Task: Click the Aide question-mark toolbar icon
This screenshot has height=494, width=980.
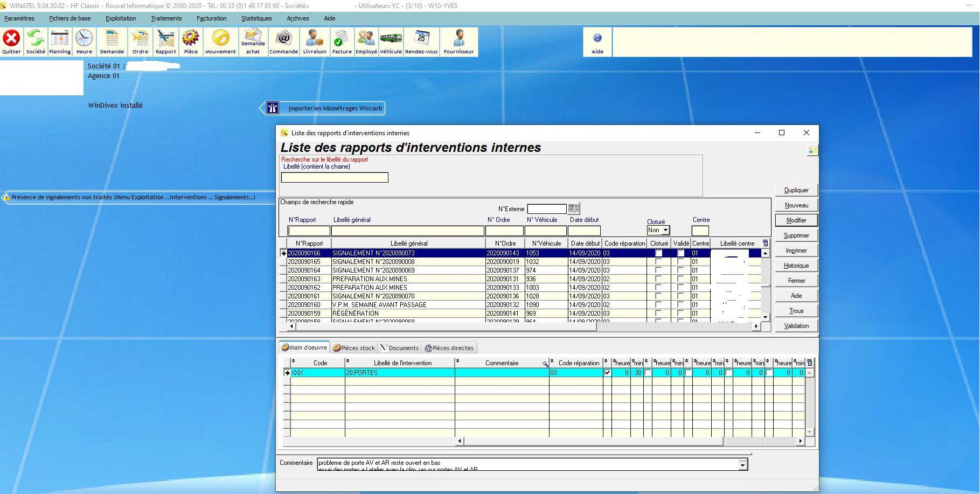Action: coord(597,42)
